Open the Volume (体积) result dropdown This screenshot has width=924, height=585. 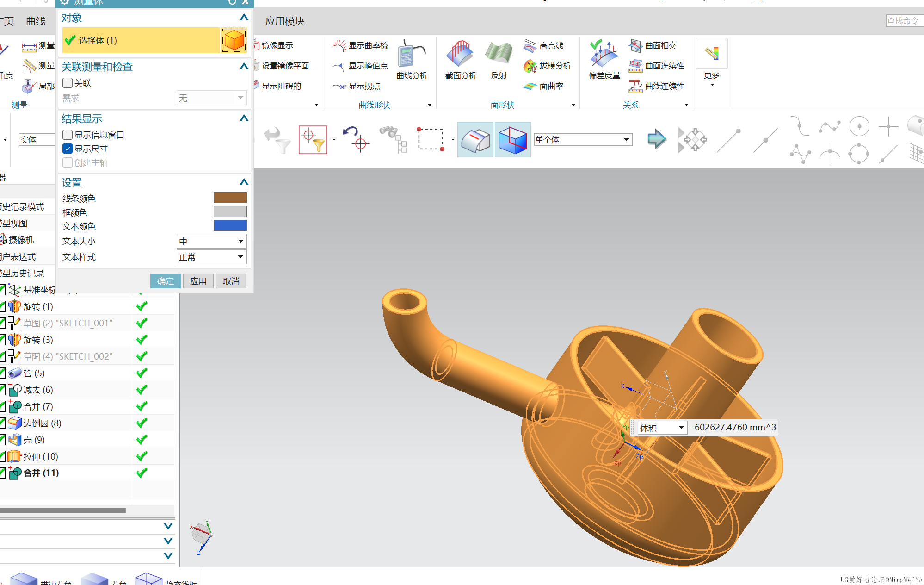(661, 428)
